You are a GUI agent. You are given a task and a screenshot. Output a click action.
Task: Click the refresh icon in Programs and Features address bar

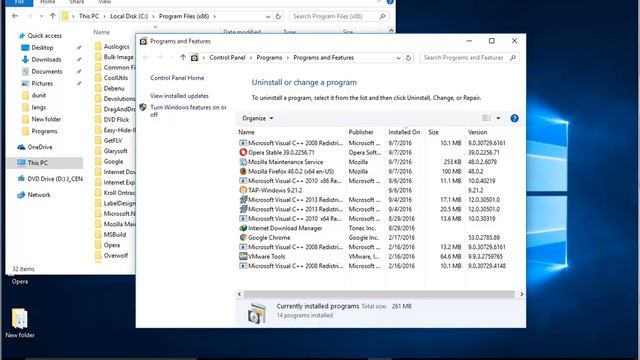pyautogui.click(x=408, y=58)
